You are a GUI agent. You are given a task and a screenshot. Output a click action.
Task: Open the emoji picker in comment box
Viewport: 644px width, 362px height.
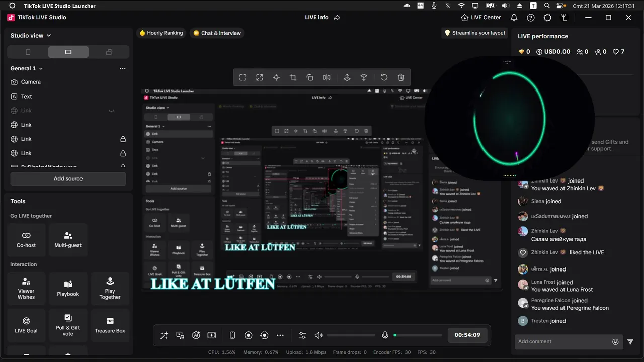615,342
